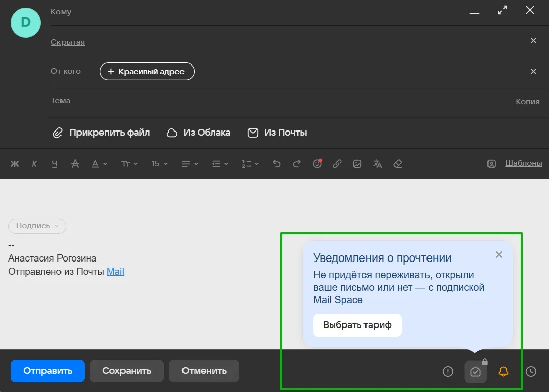
Task: Click the Тема subject field
Action: pos(282,101)
